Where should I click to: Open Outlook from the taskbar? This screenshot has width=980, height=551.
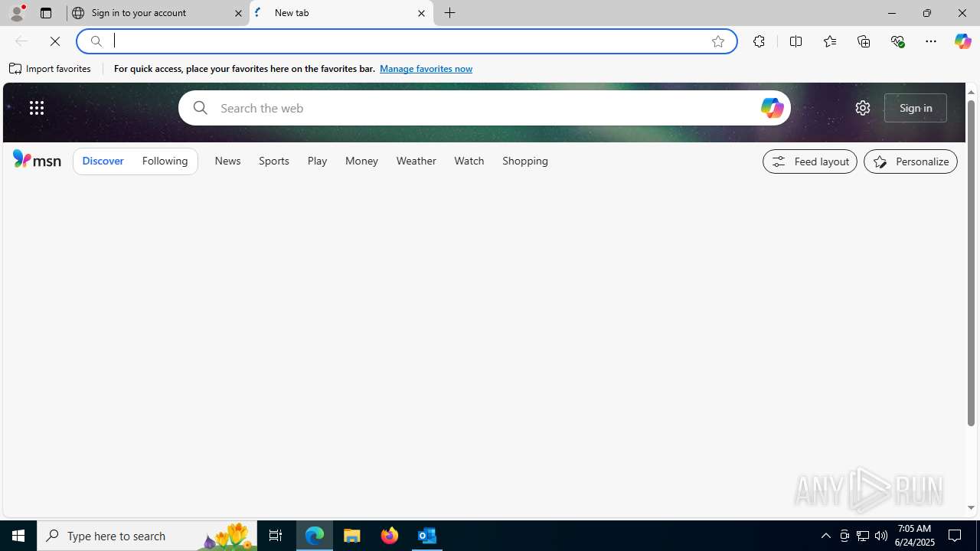click(x=426, y=536)
